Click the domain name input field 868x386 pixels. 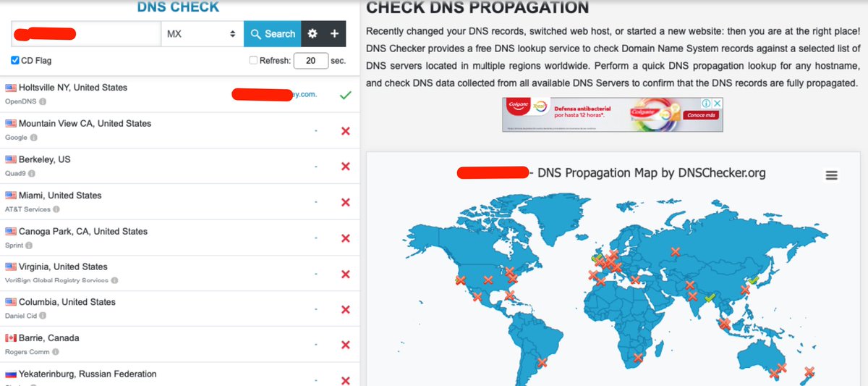(86, 34)
